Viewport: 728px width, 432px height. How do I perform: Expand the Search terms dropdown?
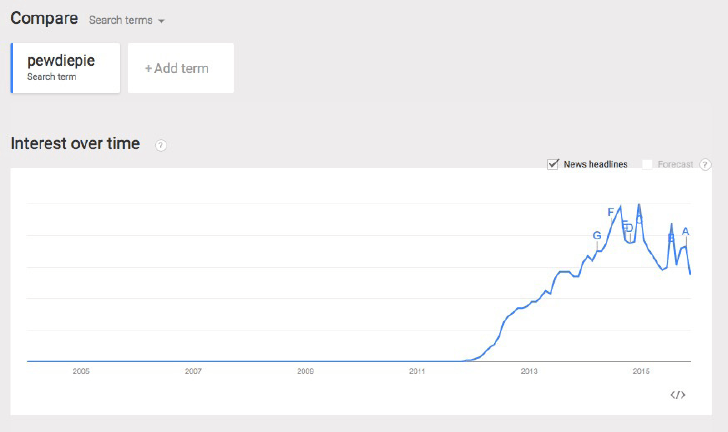(126, 20)
